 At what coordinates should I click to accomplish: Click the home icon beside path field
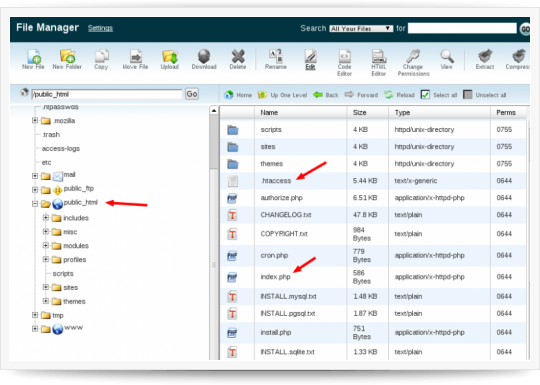[x=24, y=92]
